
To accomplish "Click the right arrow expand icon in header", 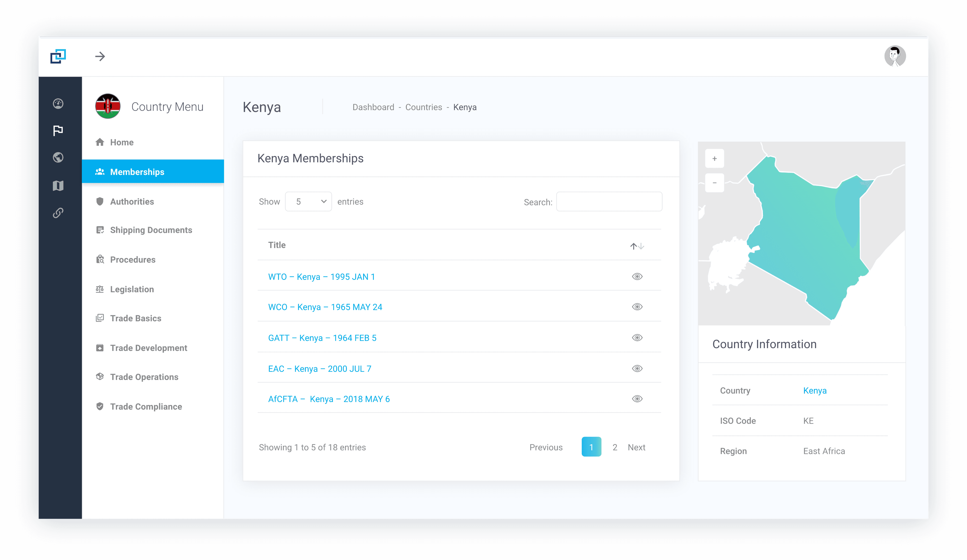I will [100, 56].
